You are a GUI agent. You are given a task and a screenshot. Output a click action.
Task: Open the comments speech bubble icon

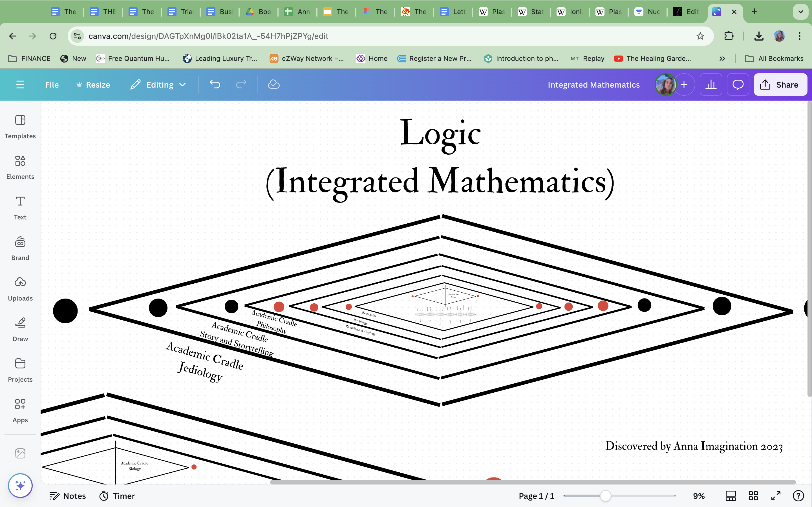(738, 84)
